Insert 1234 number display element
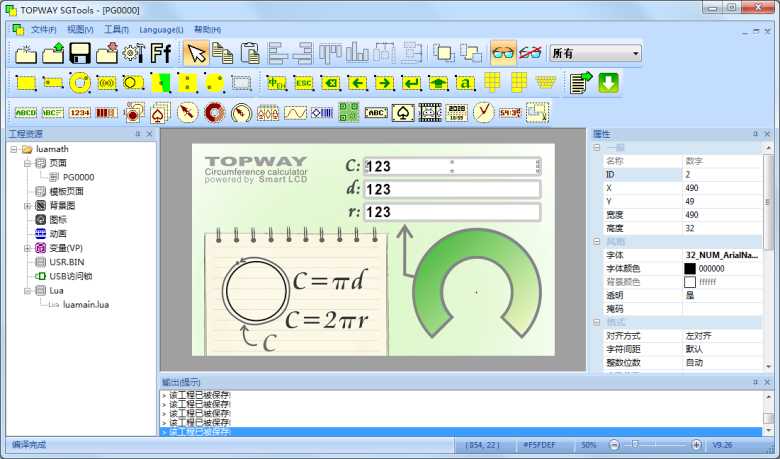 coord(80,113)
